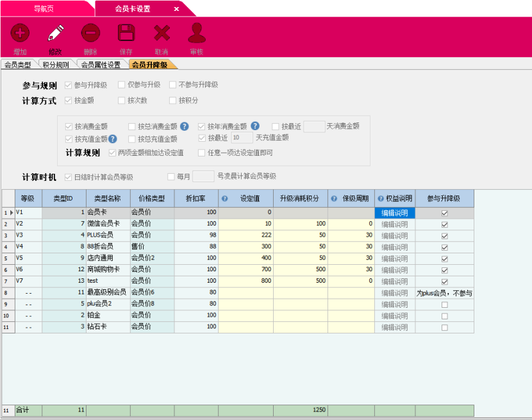This screenshot has height=420, width=532.
Task: Click the 天充值金额 days field showing 10
Action: (242, 137)
